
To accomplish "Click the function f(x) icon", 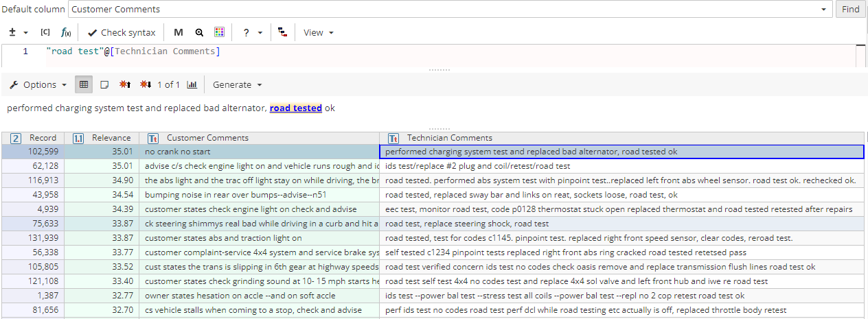I will (x=67, y=32).
